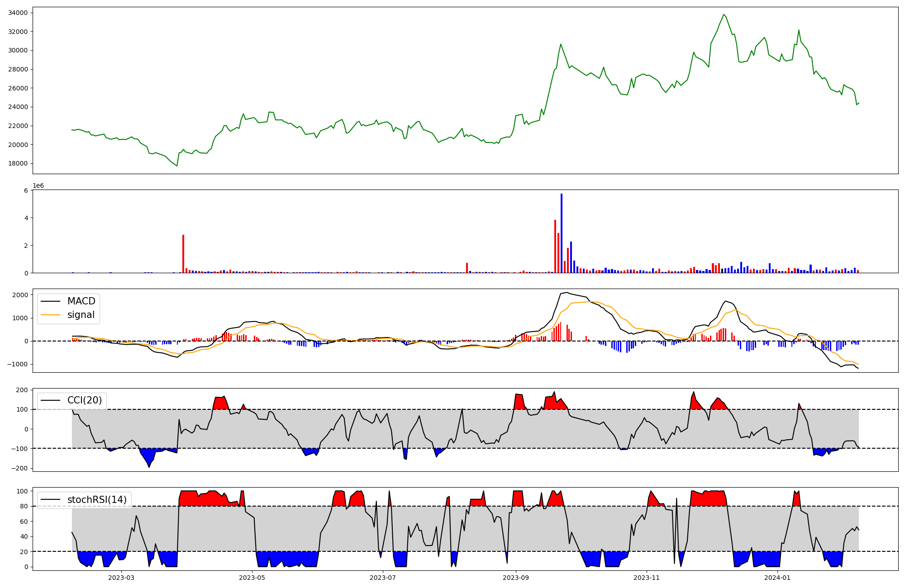Viewport: 905px width, 588px height.
Task: Click the 1e6 volume scale label
Action: click(38, 186)
